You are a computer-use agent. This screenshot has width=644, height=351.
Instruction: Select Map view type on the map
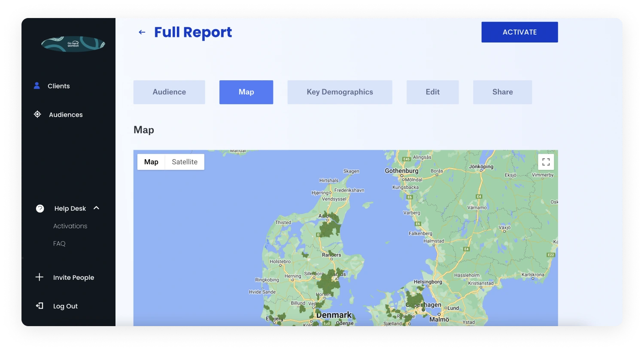(x=151, y=162)
